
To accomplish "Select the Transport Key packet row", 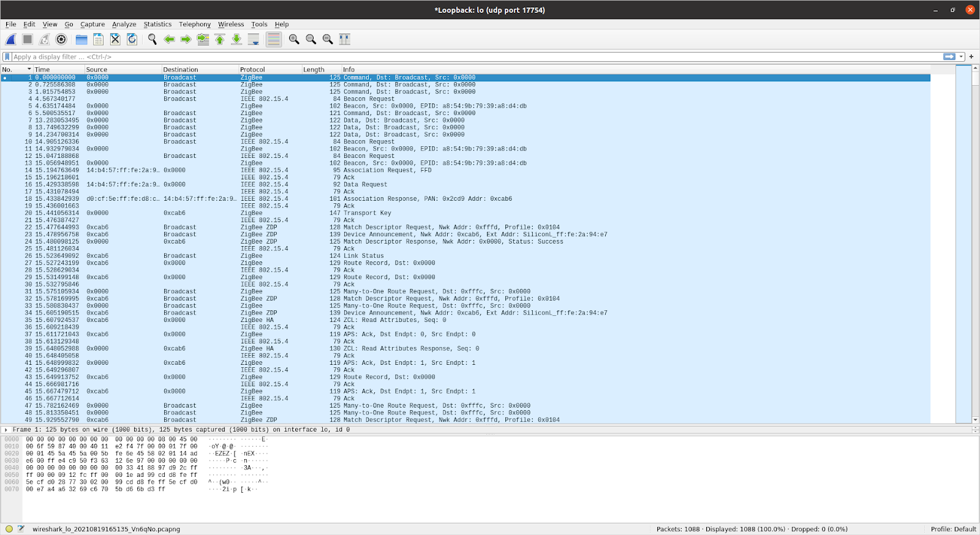I will [x=466, y=213].
